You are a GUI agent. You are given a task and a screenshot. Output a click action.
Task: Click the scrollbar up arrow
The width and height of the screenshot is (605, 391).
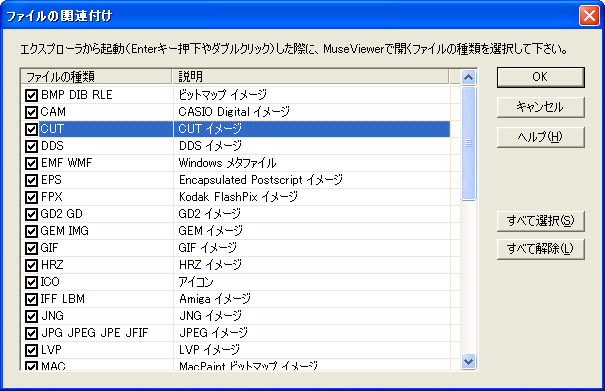point(468,78)
